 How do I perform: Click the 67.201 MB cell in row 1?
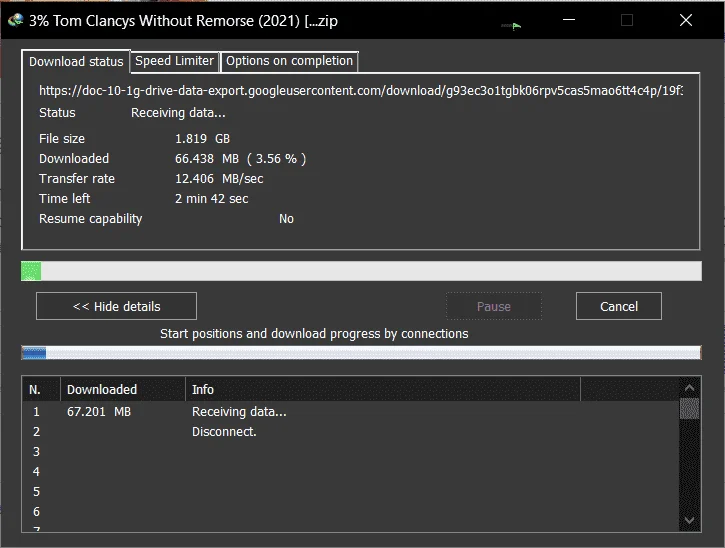(99, 412)
